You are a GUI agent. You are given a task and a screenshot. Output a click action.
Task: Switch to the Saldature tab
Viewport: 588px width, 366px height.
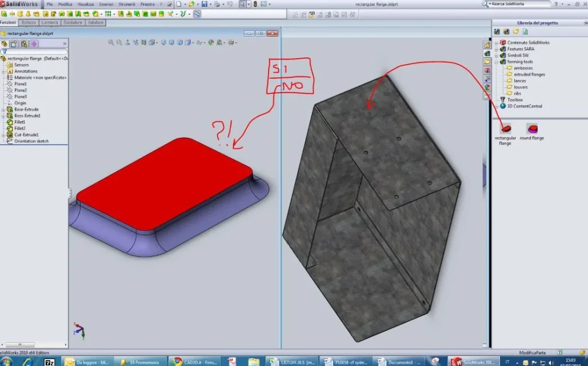click(73, 22)
